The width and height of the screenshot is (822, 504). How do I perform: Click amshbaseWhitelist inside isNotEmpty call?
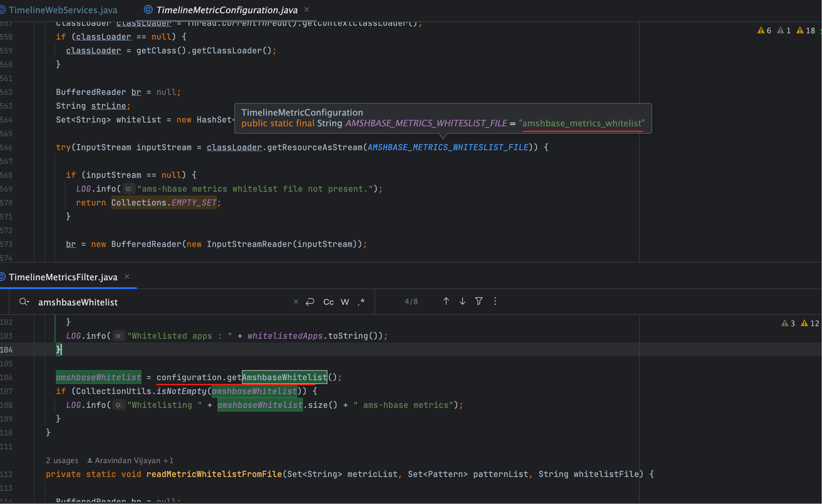click(255, 391)
